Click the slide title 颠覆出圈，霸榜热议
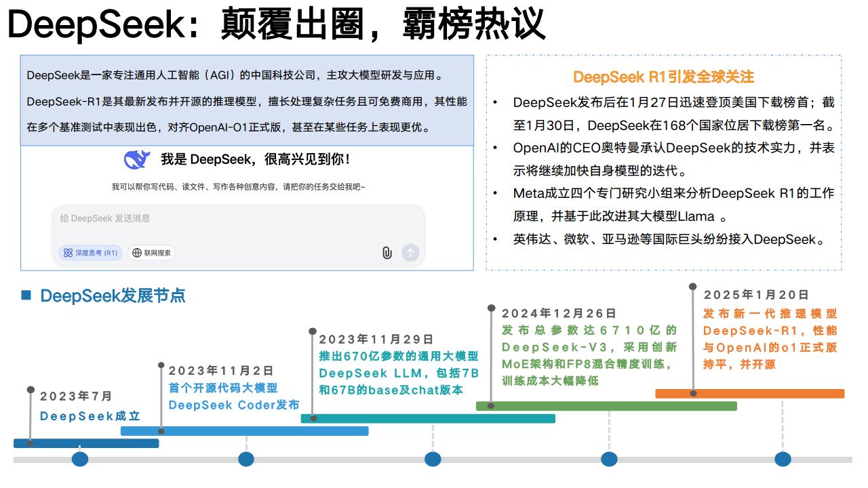Viewport: 868px width, 488px height. (382, 24)
